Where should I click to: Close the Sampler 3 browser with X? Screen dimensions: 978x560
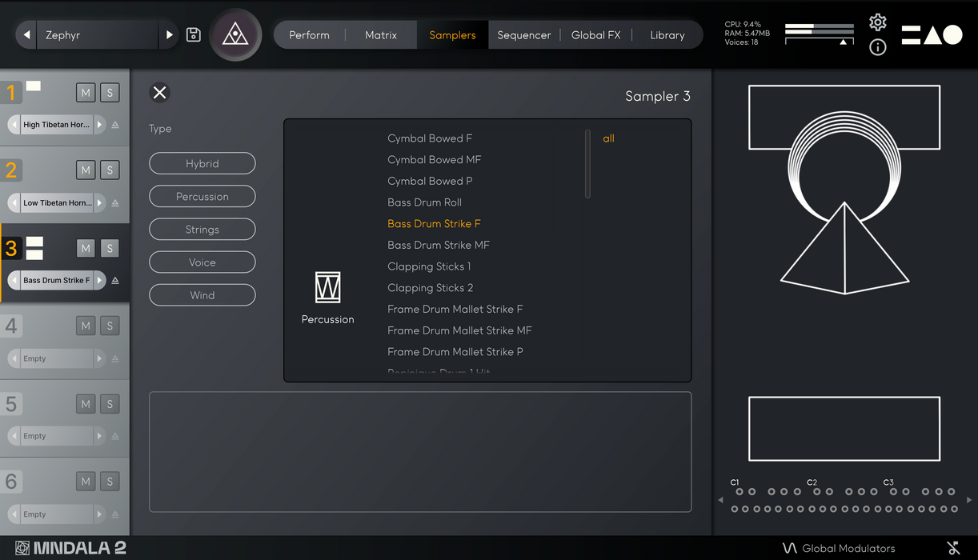[160, 93]
